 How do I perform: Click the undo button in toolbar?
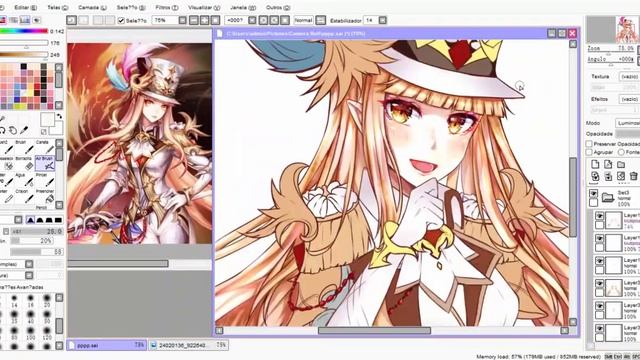pyautogui.click(x=72, y=20)
